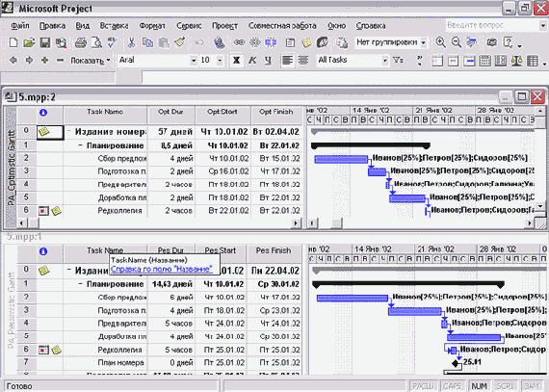Open the 'Показать' outline dropdown
The height and width of the screenshot is (392, 549).
click(x=91, y=61)
